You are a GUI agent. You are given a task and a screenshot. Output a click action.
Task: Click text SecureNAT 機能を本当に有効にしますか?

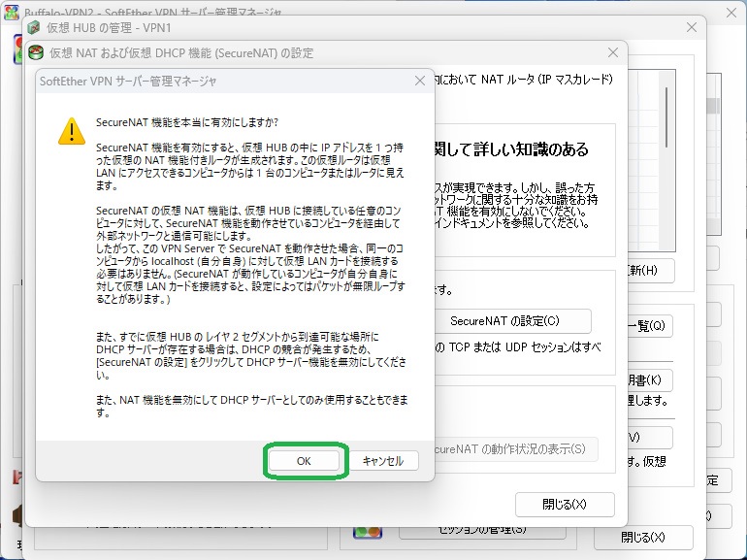[187, 122]
